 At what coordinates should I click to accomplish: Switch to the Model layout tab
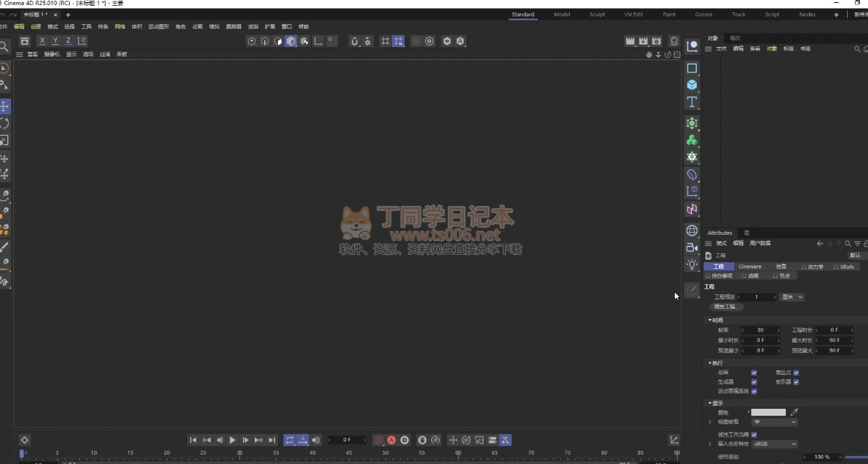tap(561, 14)
